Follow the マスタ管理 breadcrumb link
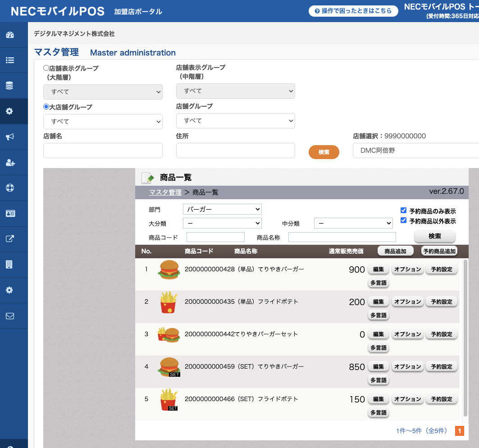Image resolution: width=479 pixels, height=448 pixels. (x=165, y=192)
